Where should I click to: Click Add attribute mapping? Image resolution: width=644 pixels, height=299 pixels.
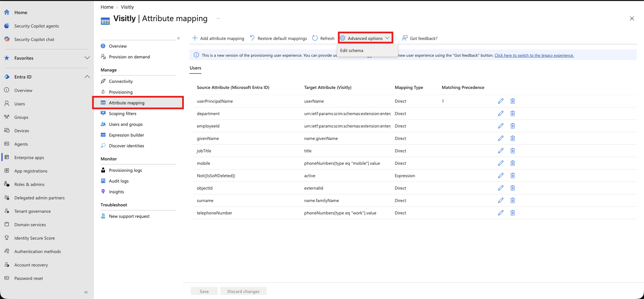click(218, 38)
